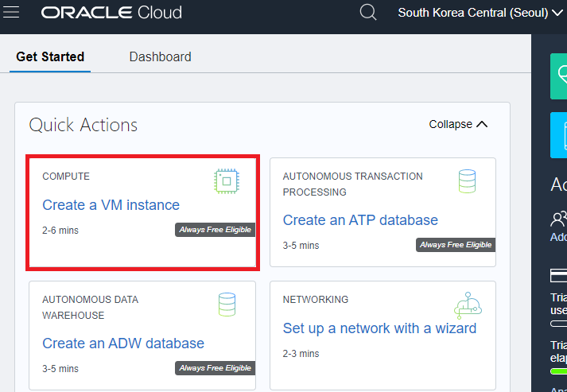Screen dimensions: 567x392
Task: Click the 2-3 mins text on Networking card
Action: (x=301, y=354)
